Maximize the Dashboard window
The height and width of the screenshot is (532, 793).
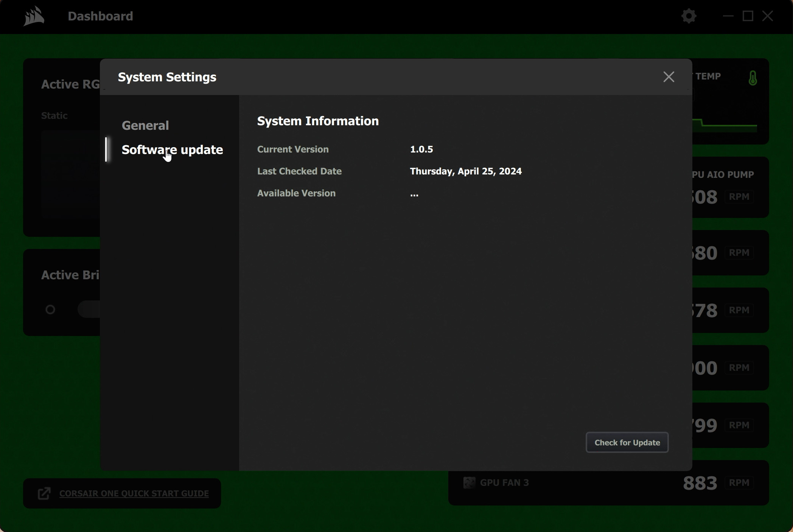(x=748, y=16)
